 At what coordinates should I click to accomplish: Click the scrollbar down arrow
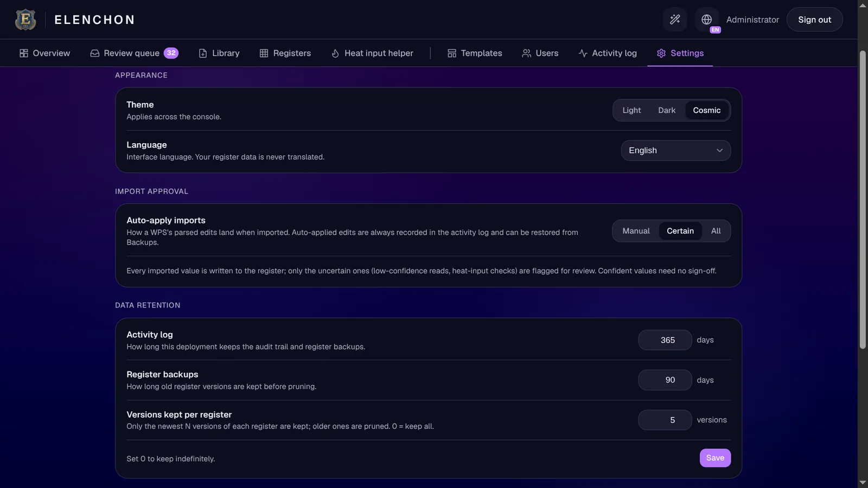click(863, 482)
